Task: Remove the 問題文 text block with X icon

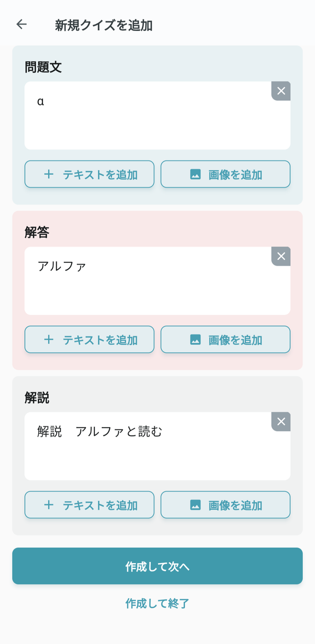Action: (x=281, y=91)
